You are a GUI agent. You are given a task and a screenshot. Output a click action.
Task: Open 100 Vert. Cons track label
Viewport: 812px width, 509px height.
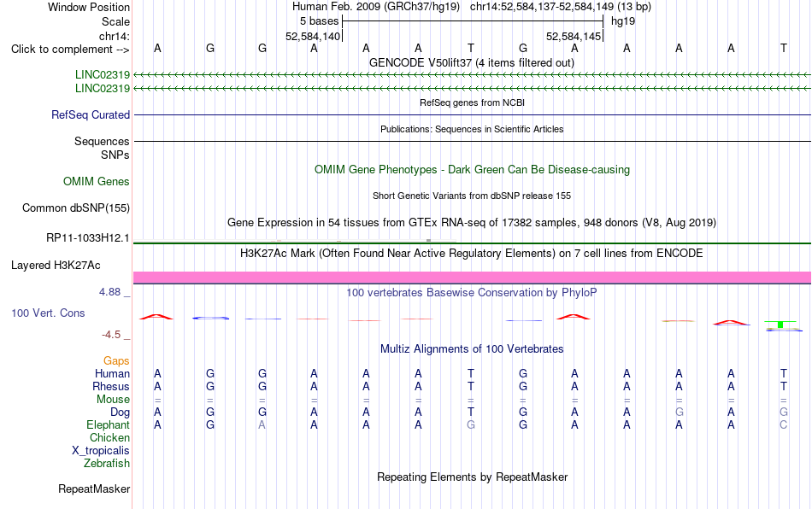pos(48,313)
